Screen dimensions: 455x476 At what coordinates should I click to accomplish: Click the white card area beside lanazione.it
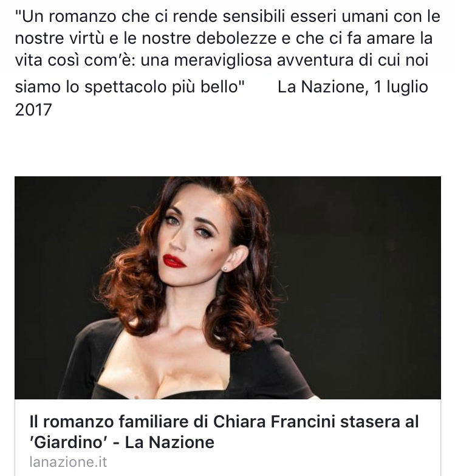[273, 463]
